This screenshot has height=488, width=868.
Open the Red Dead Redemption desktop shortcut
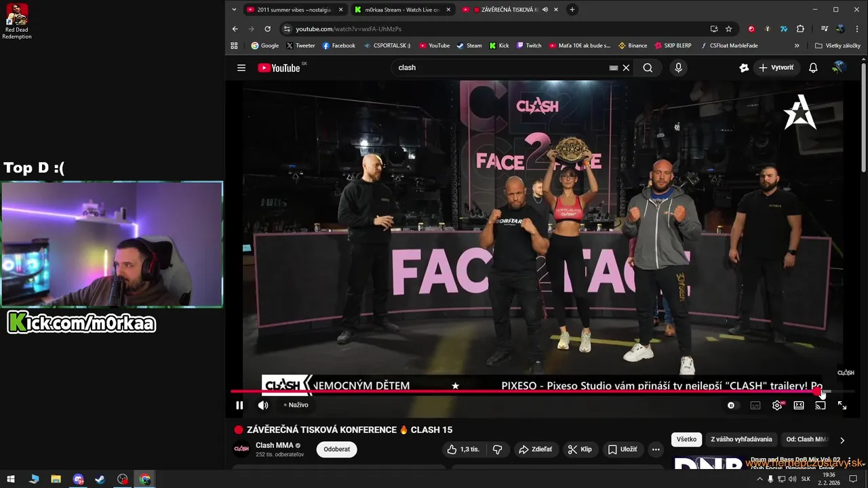(x=16, y=21)
